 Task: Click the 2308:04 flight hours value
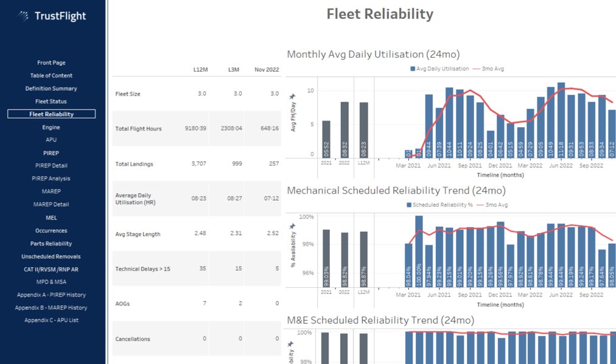(231, 128)
